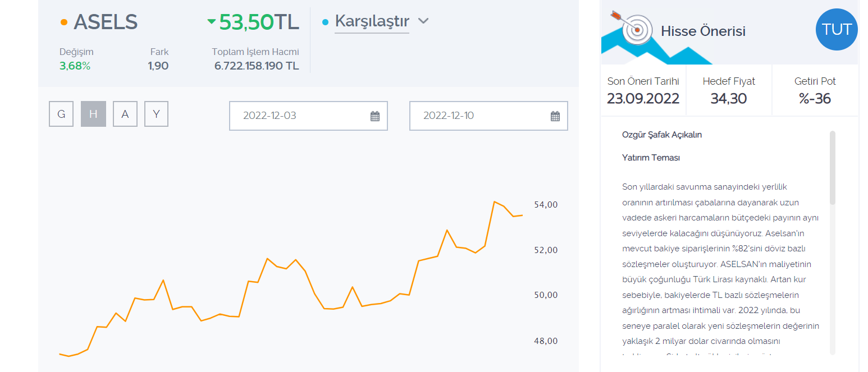
Task: Click the blue dot beside Karşılaştır
Action: (x=326, y=22)
